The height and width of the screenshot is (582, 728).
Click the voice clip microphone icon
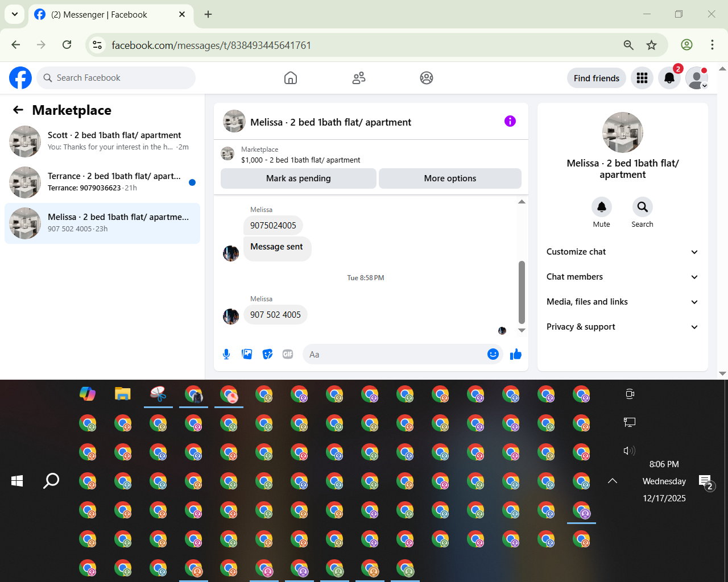[226, 355]
